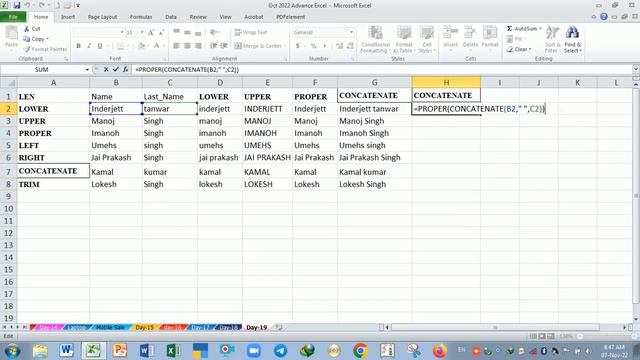Open the File tab
The width and height of the screenshot is (640, 360).
(x=13, y=17)
